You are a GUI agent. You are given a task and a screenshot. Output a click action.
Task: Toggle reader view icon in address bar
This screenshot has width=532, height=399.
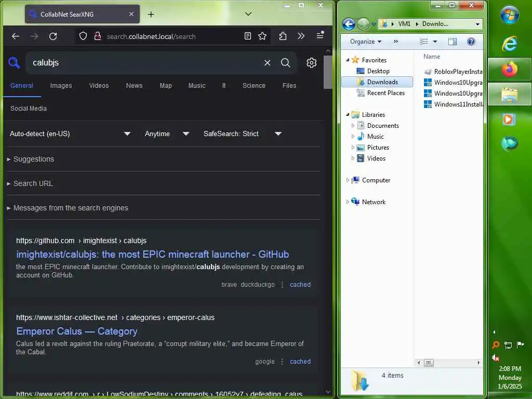tap(248, 36)
